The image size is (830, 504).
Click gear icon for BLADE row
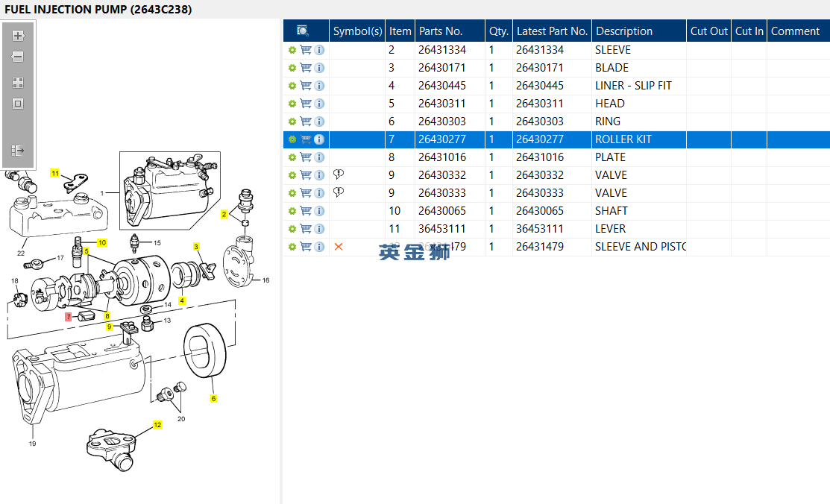coord(292,68)
